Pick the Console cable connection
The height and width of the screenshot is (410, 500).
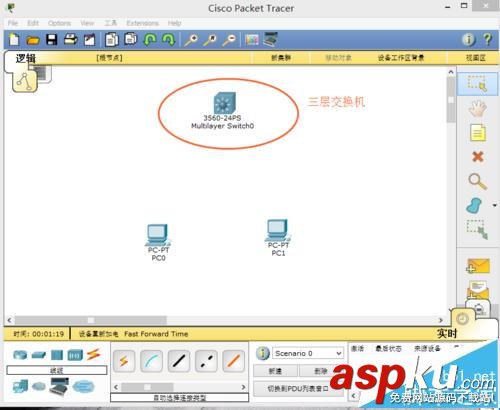(x=152, y=361)
